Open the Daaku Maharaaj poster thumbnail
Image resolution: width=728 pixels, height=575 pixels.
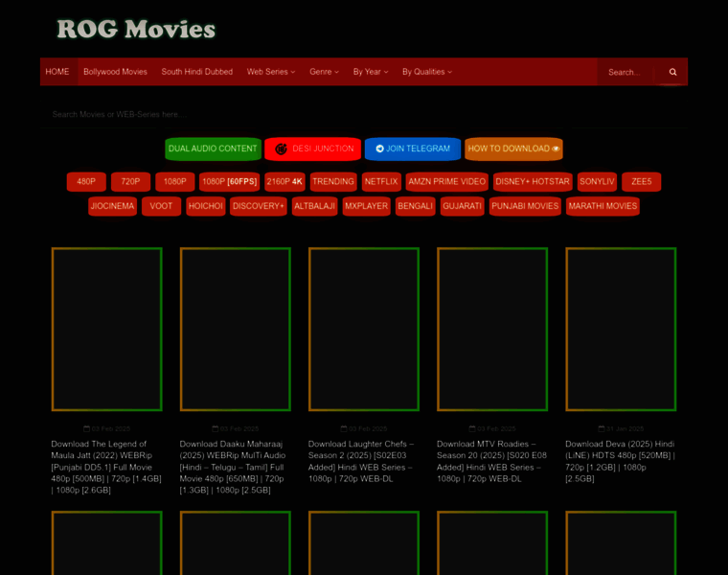pos(236,330)
